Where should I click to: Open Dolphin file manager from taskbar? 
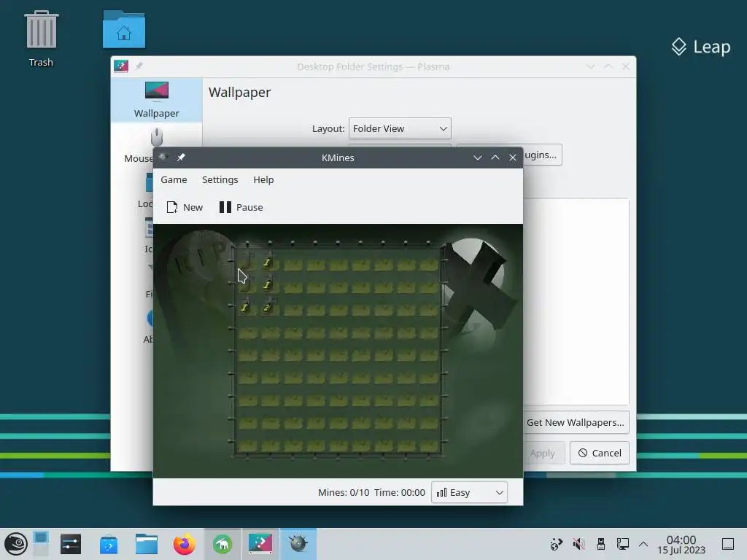point(146,544)
